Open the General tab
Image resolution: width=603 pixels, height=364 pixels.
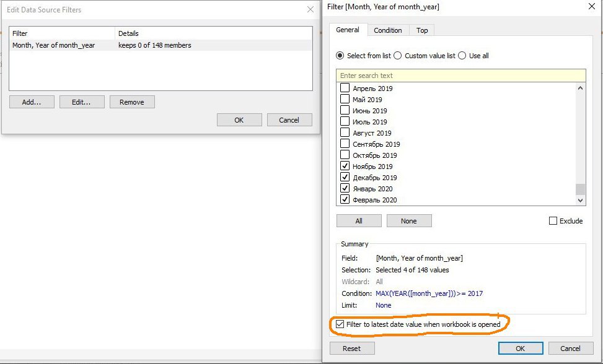pyautogui.click(x=348, y=30)
